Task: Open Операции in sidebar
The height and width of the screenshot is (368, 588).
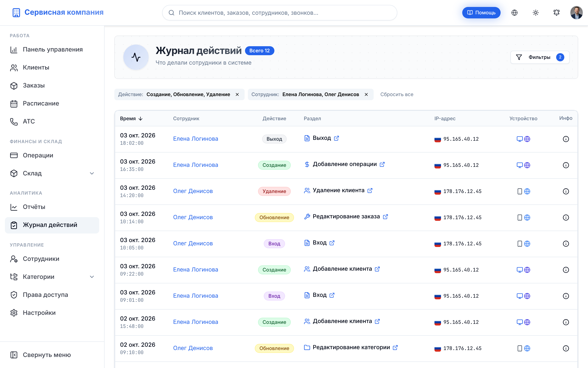Action: point(52,155)
